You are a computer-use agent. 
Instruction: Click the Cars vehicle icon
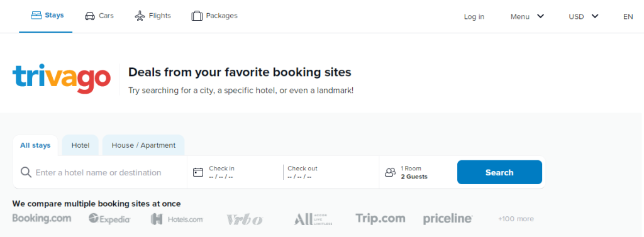[x=89, y=16]
